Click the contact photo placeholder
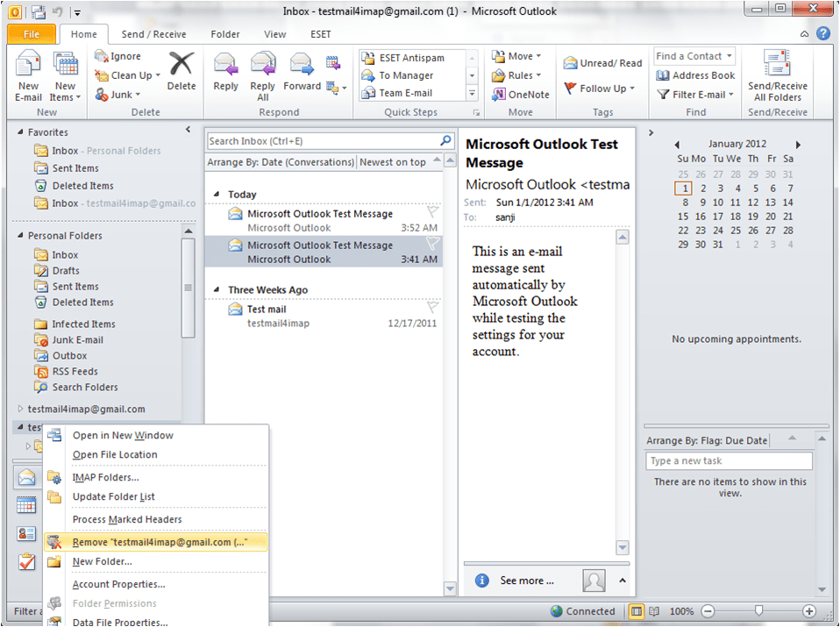This screenshot has height=627, width=840. [594, 581]
